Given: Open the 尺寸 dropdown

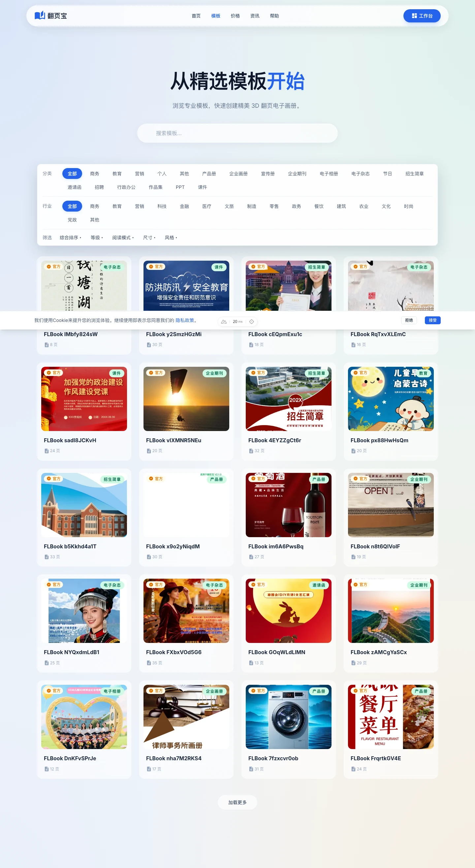Looking at the screenshot, I should [149, 238].
